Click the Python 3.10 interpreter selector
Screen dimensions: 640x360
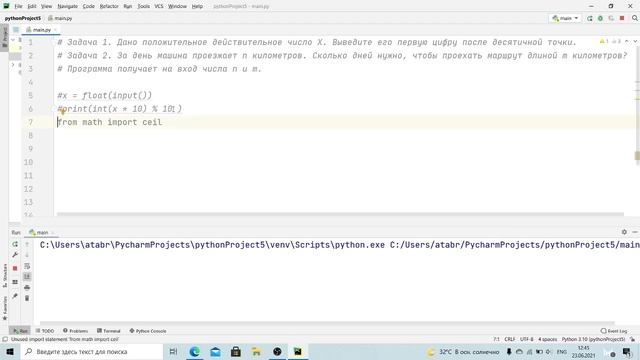(593, 339)
